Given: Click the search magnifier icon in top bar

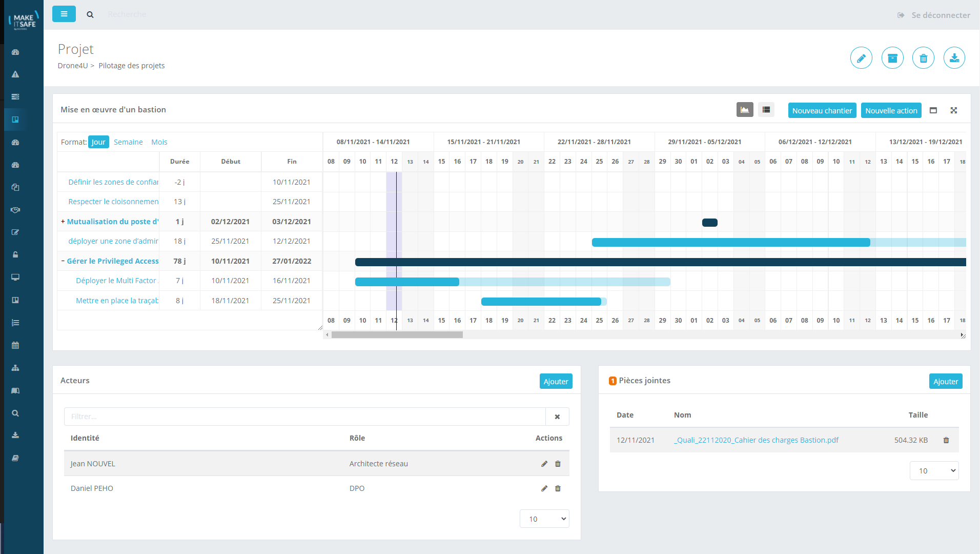Looking at the screenshot, I should pos(90,14).
